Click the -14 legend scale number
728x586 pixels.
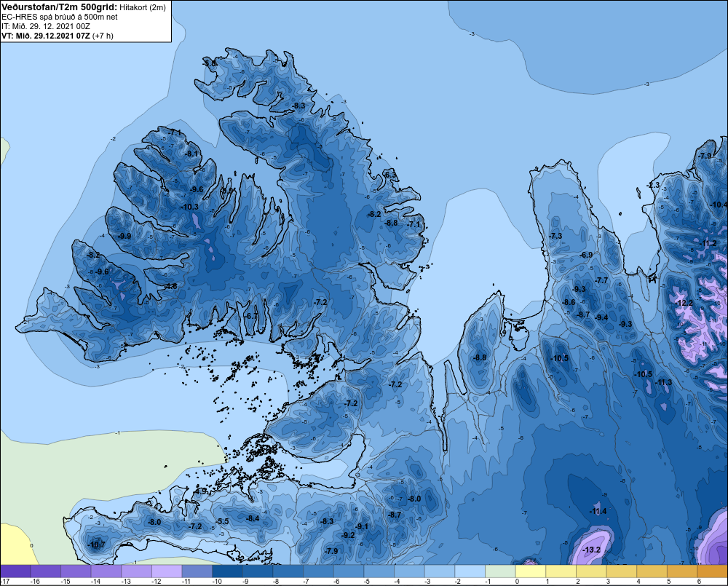95,582
